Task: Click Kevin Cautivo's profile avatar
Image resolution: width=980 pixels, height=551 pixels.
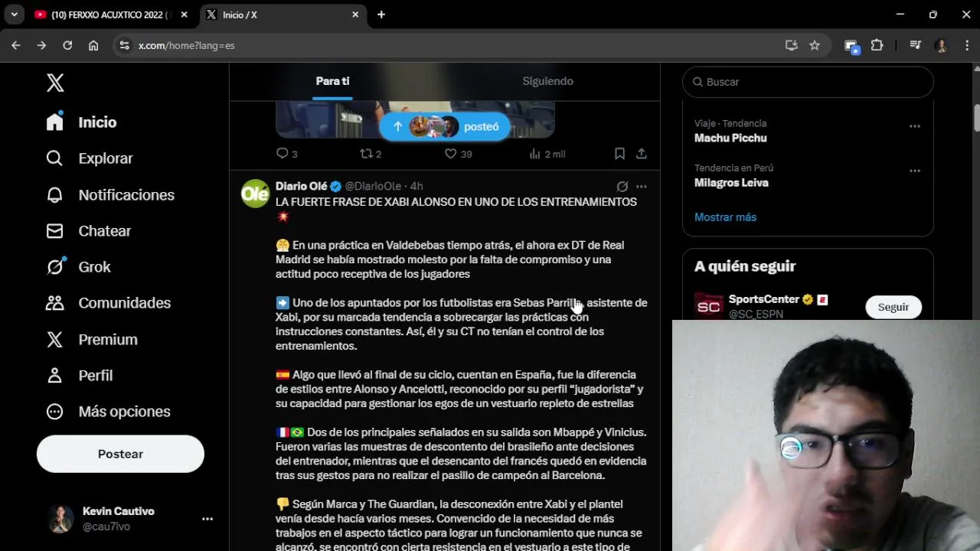Action: point(61,519)
